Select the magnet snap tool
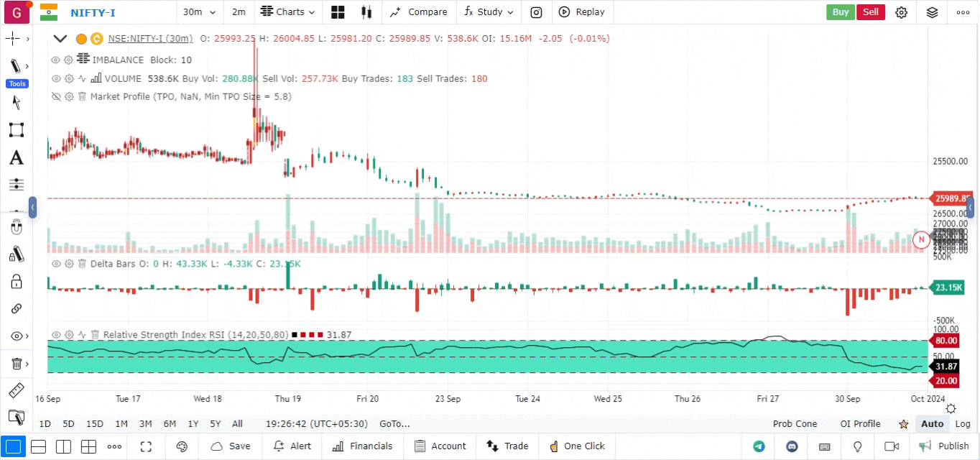The width and height of the screenshot is (980, 460). [x=16, y=229]
